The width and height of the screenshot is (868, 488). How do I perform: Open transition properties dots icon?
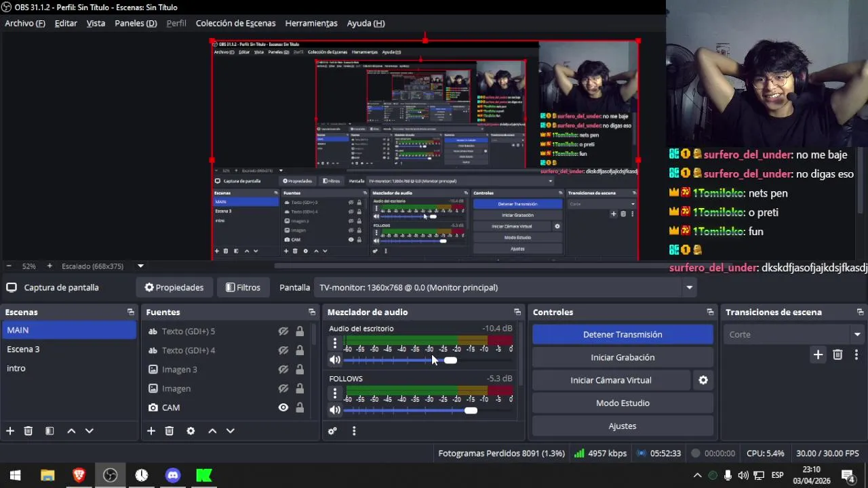pyautogui.click(x=856, y=354)
